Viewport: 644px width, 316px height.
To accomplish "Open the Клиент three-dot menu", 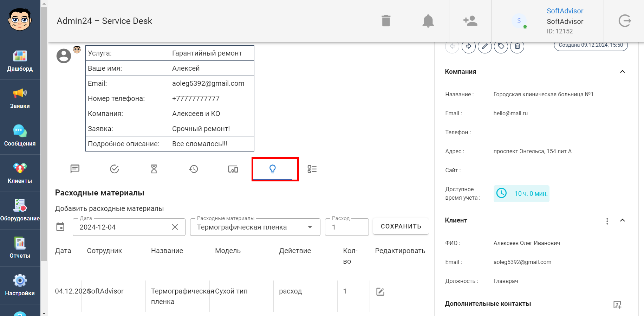I will pos(607,221).
